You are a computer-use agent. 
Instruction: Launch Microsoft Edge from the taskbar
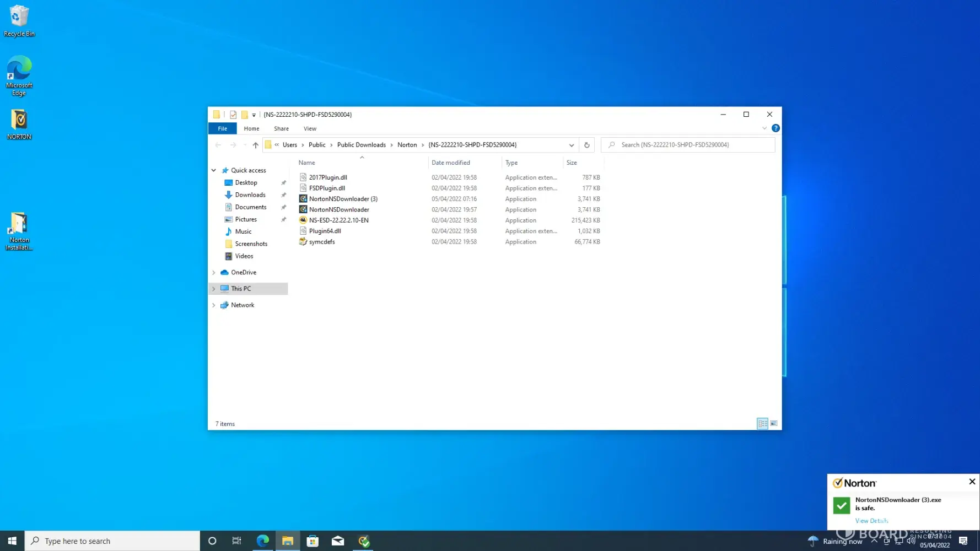262,541
